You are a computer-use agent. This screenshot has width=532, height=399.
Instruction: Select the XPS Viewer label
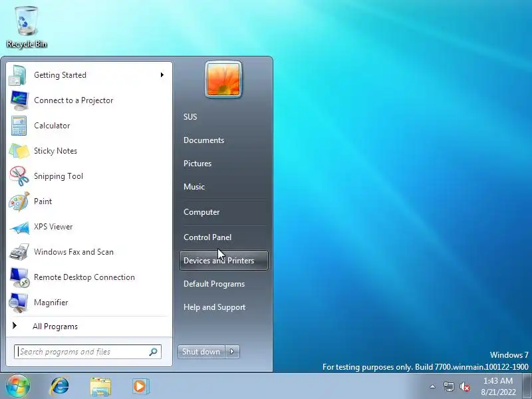[53, 227]
